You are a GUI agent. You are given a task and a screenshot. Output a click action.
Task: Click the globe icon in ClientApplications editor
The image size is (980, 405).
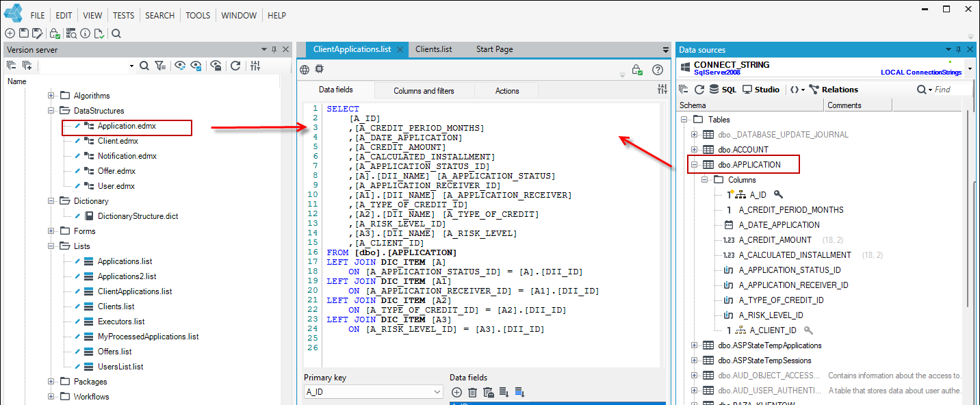pos(305,69)
